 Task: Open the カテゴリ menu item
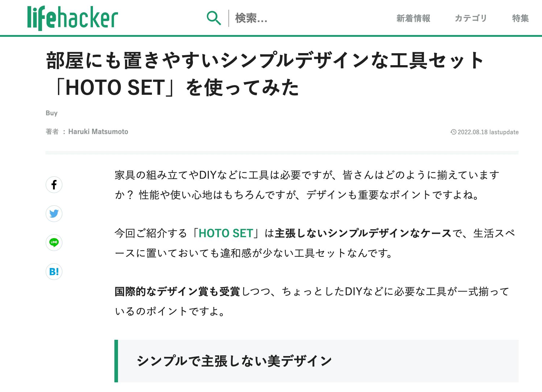pos(471,18)
